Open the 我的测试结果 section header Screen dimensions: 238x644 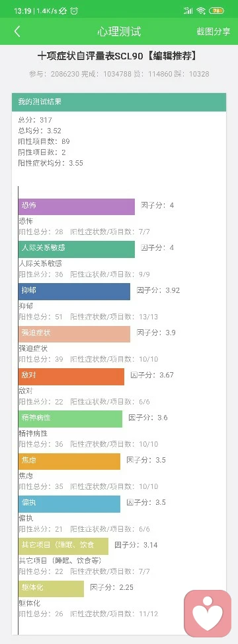119,102
